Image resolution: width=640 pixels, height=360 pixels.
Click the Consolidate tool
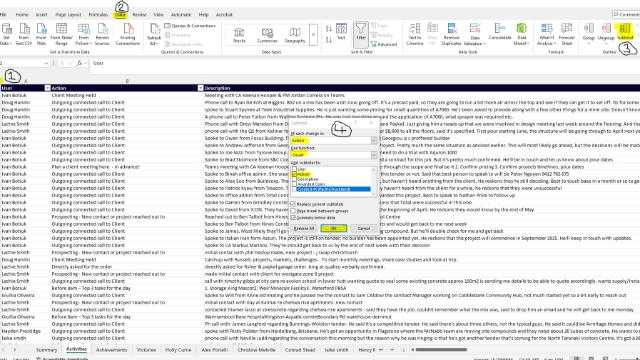(500, 32)
